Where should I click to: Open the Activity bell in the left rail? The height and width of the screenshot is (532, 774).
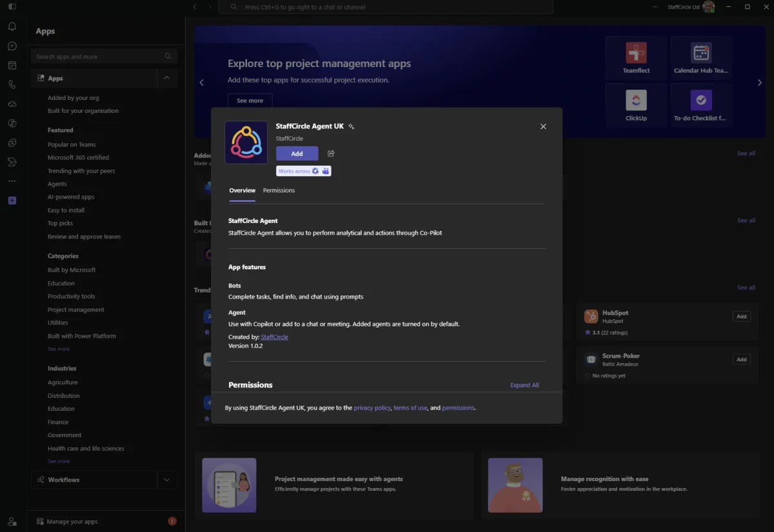point(12,26)
